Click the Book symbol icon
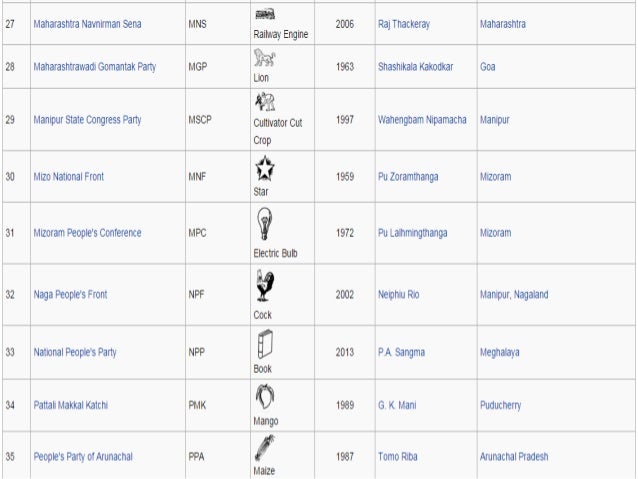This screenshot has height=479, width=638. point(265,344)
